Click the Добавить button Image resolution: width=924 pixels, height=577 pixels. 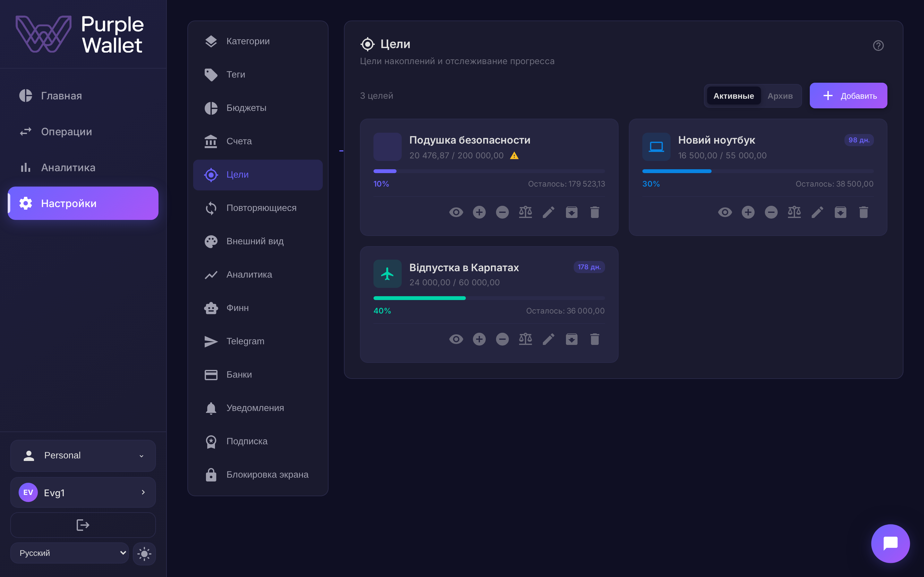[848, 96]
